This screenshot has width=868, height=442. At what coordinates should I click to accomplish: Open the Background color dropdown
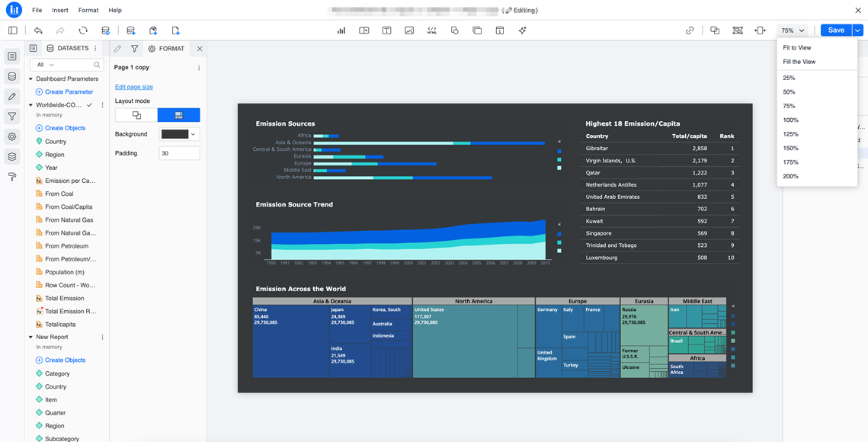(x=194, y=134)
